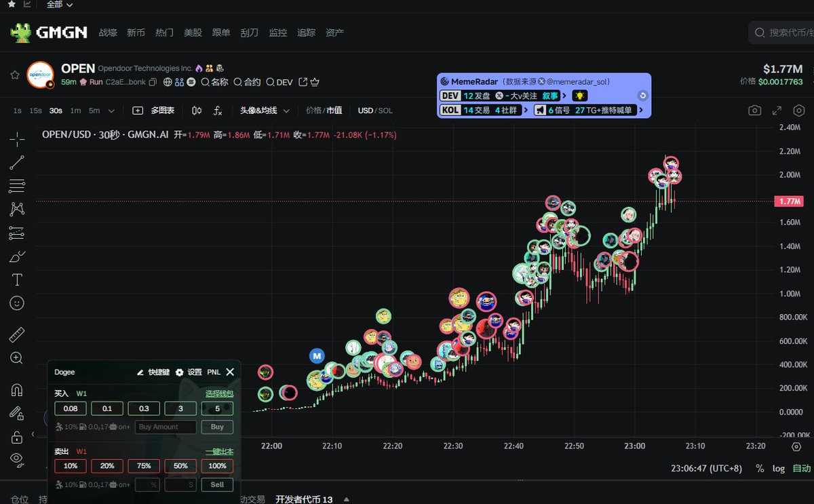The image size is (814, 504).
Task: Toggle magnet snap mode
Action: coord(17,389)
